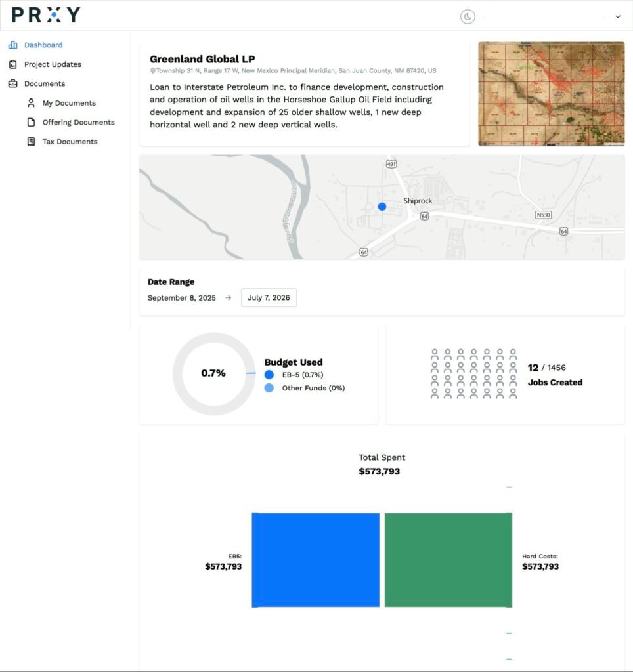Click the Date Range heading

click(x=171, y=282)
